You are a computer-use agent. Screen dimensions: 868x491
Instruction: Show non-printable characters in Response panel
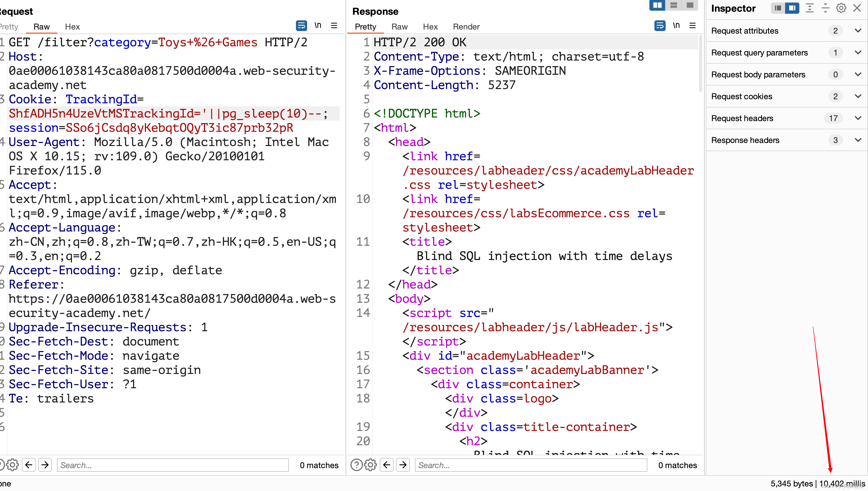676,26
